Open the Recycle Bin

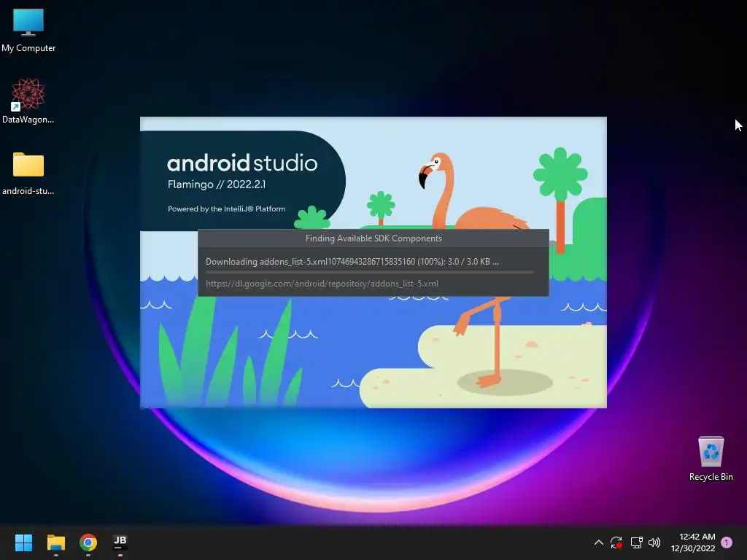click(x=711, y=459)
